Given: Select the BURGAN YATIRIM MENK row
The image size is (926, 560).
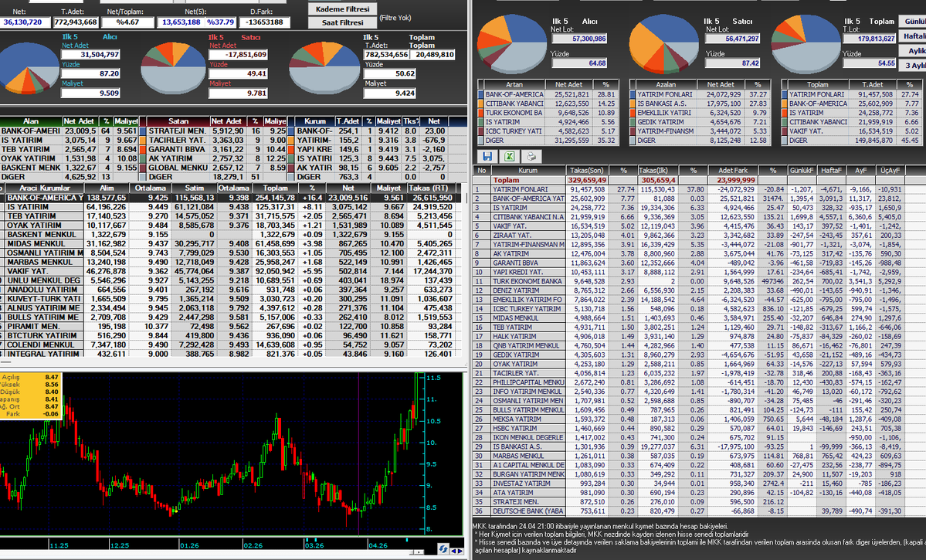Looking at the screenshot, I should 700,474.
